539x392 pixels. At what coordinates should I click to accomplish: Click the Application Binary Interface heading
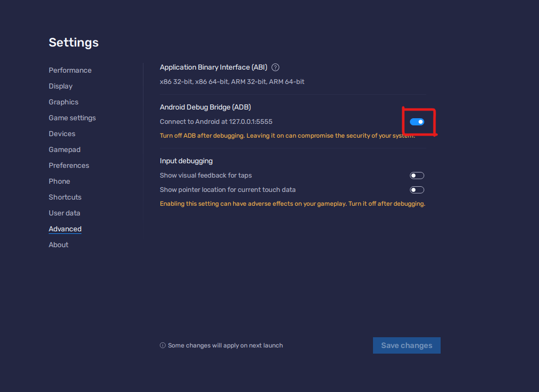pyautogui.click(x=213, y=68)
